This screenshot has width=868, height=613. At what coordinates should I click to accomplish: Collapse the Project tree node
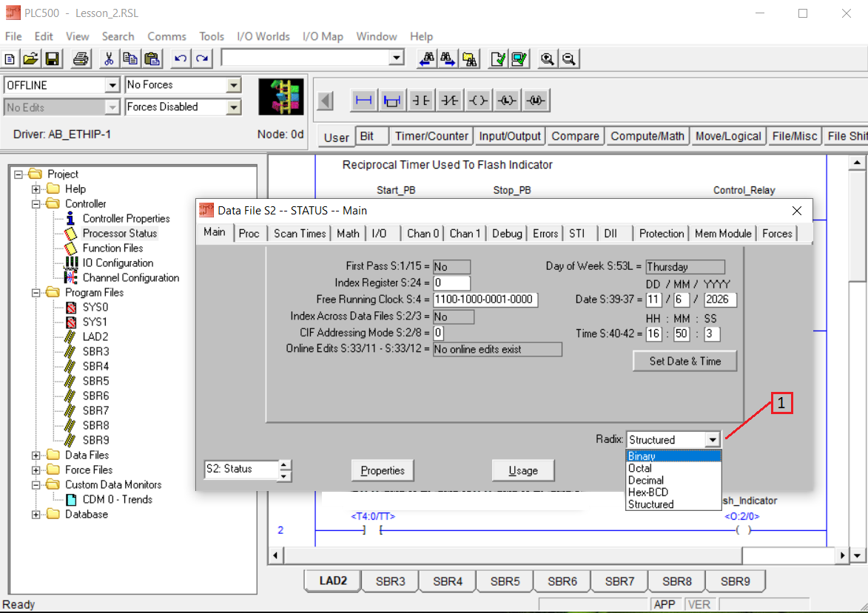coord(18,175)
